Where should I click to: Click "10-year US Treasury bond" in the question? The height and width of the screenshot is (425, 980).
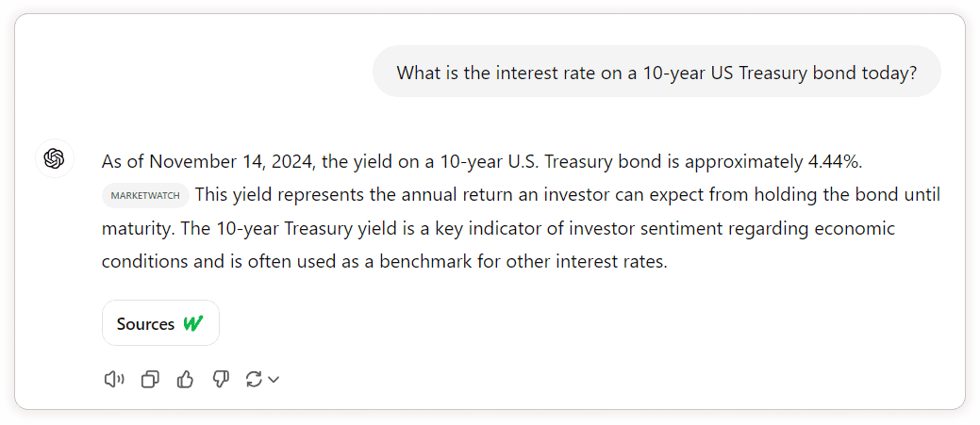tap(748, 73)
